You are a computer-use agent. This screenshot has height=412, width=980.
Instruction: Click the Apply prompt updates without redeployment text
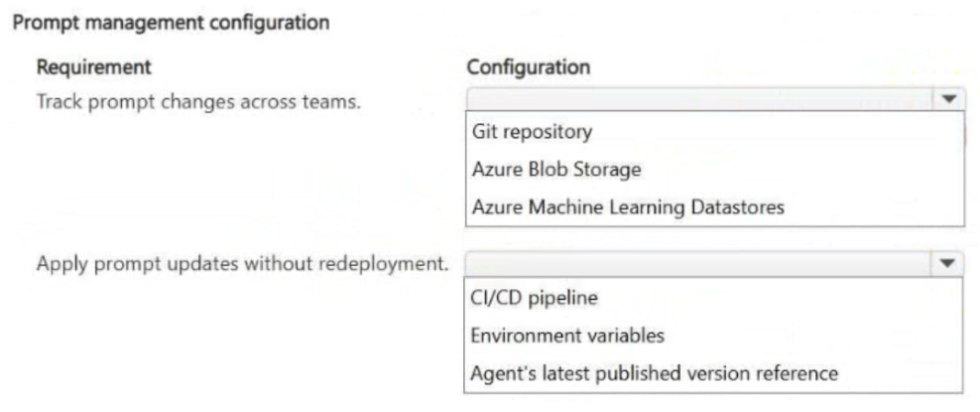[243, 264]
